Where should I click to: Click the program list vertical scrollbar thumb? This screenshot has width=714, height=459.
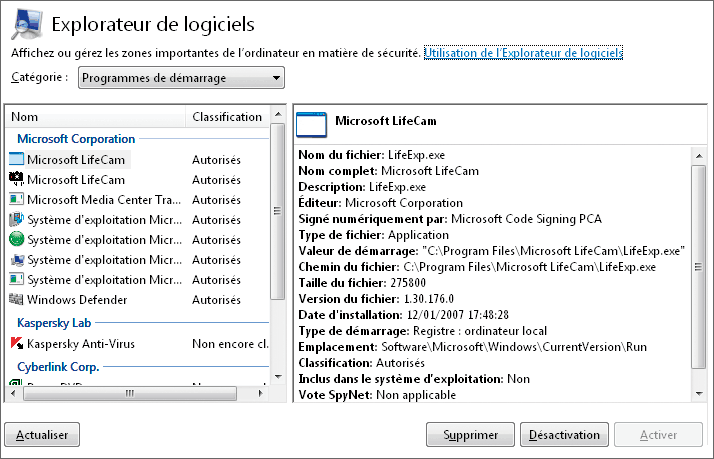click(x=277, y=211)
